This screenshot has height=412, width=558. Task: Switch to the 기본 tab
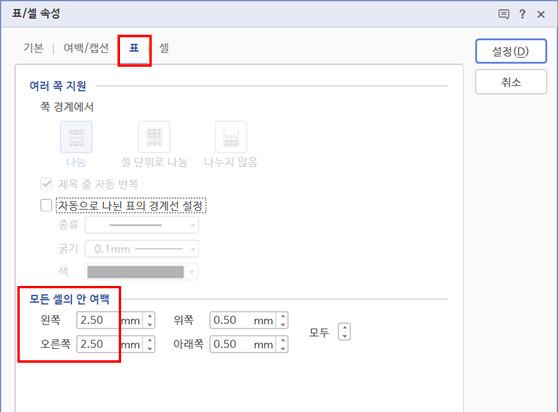(33, 48)
